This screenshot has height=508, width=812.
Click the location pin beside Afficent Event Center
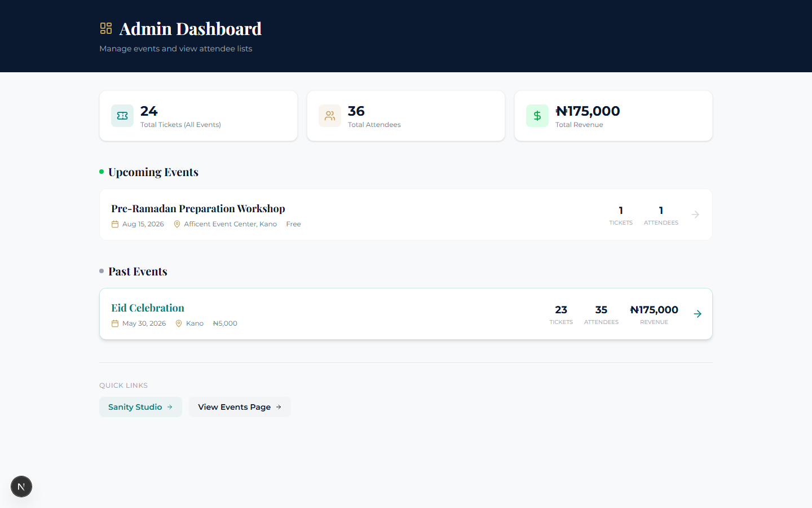point(177,224)
